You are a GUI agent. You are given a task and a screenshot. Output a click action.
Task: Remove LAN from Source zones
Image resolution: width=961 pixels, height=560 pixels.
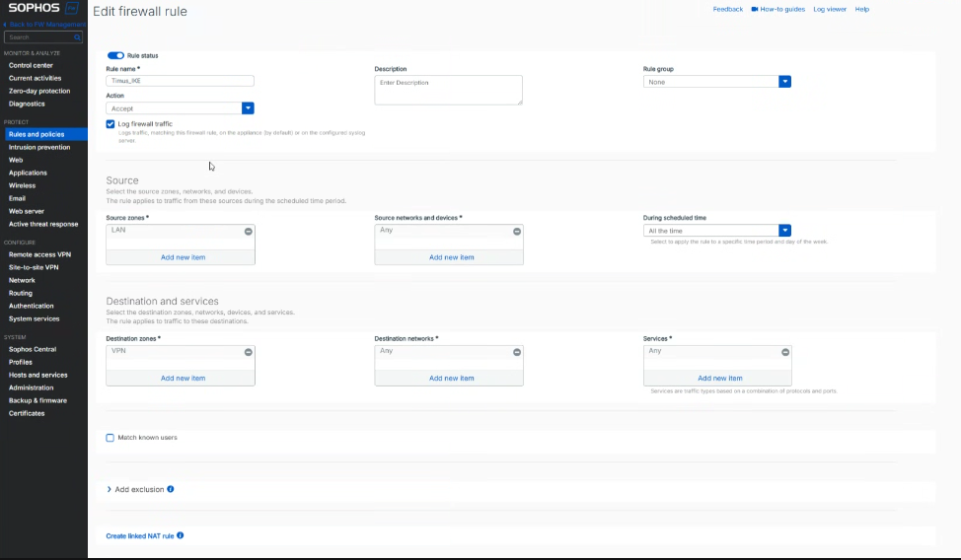pyautogui.click(x=249, y=232)
